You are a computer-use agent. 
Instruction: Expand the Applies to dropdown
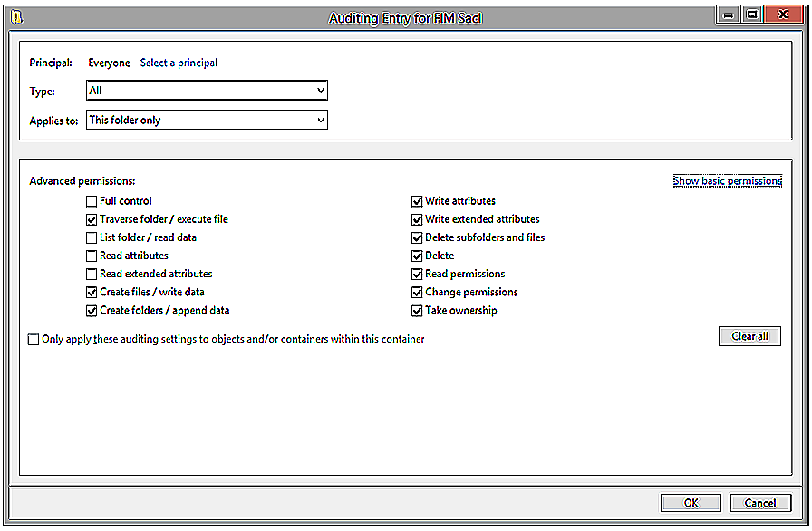coord(207,120)
